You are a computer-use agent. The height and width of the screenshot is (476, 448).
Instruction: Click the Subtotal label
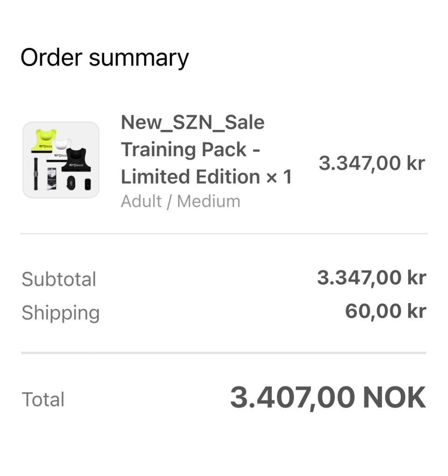(59, 280)
